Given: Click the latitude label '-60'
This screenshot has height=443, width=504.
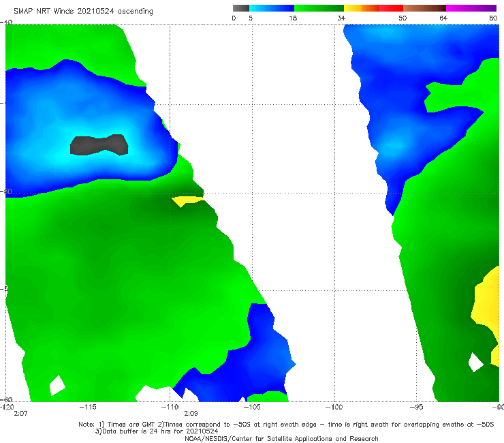Looking at the screenshot, I should pos(6,400).
